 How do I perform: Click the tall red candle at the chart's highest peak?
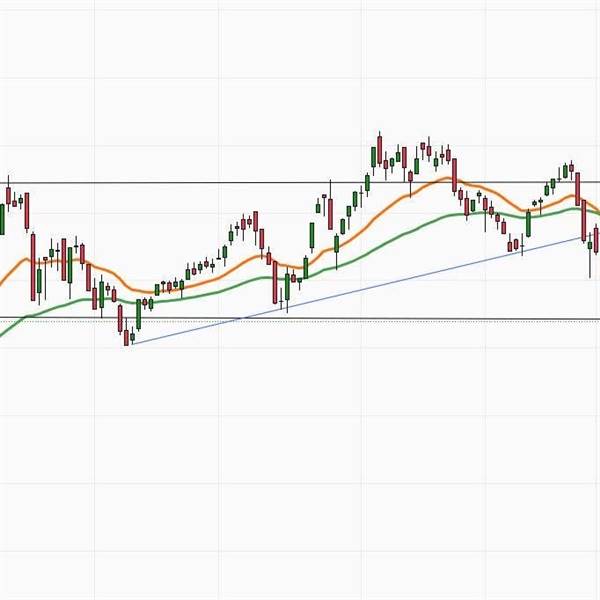(x=380, y=150)
